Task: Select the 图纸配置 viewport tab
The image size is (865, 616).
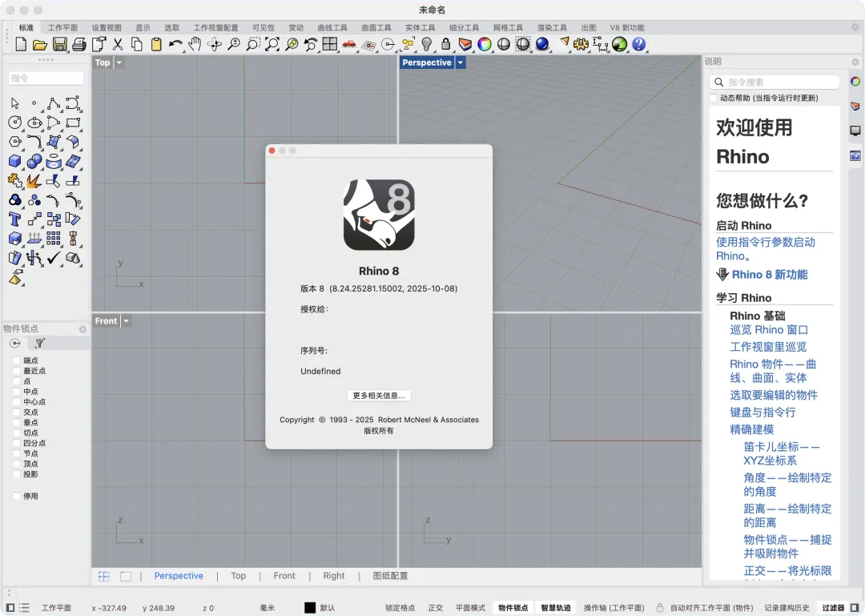Action: click(390, 576)
